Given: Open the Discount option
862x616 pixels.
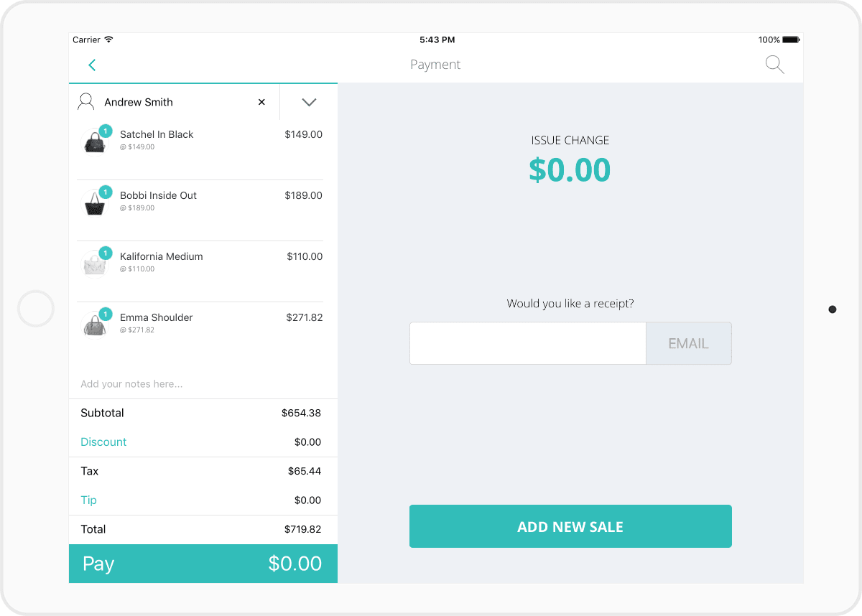Looking at the screenshot, I should click(x=103, y=442).
